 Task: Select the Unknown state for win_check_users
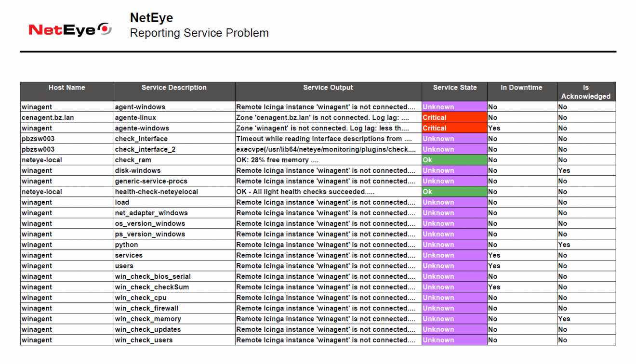(x=453, y=340)
